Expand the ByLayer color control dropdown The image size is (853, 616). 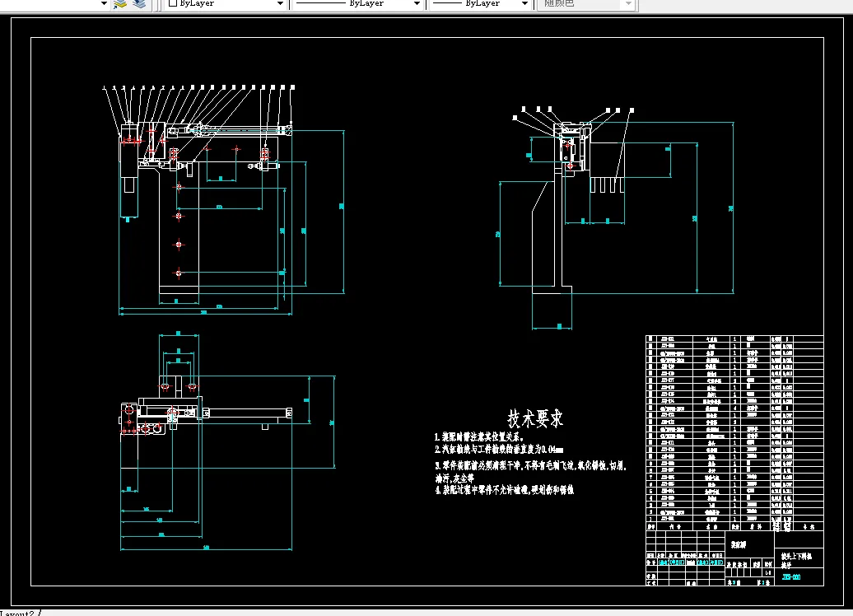281,4
